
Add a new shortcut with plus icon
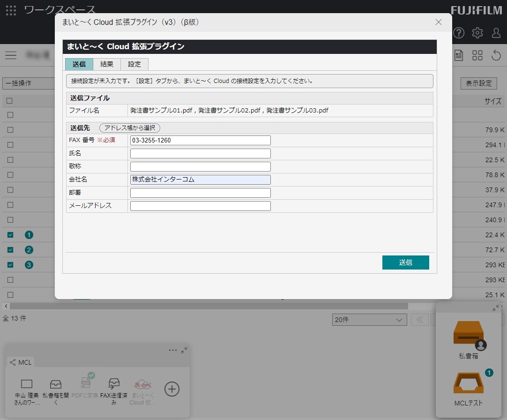point(172,389)
